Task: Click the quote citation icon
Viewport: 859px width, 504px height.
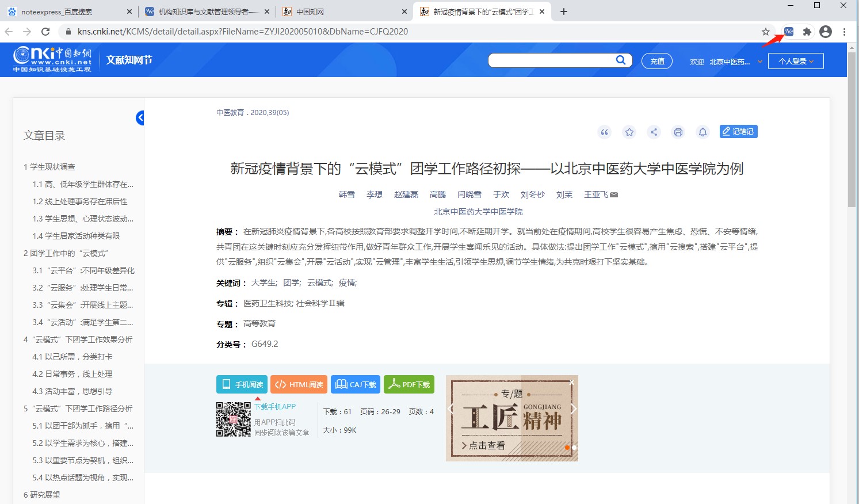Action: click(604, 132)
